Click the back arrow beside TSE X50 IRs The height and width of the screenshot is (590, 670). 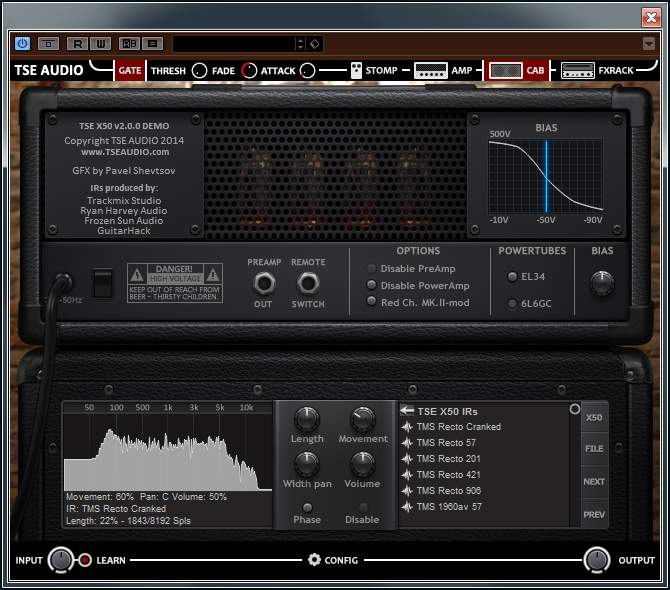coord(407,411)
